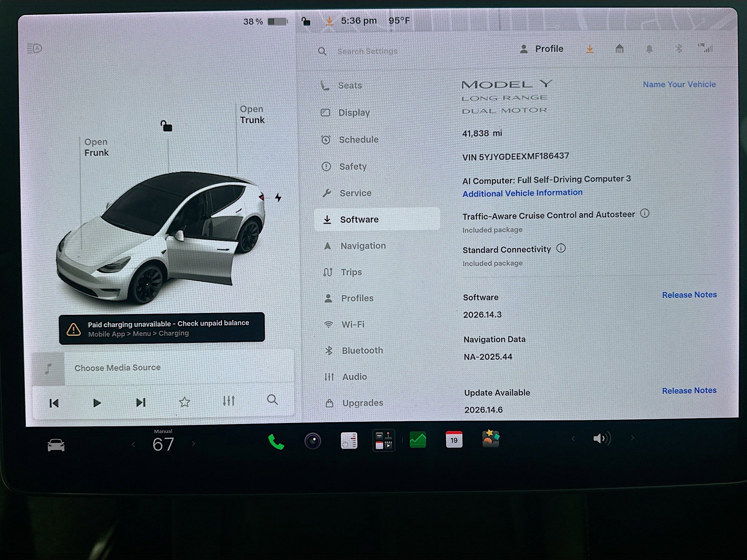The height and width of the screenshot is (560, 747).
Task: Open the Upgrades settings menu
Action: click(354, 403)
